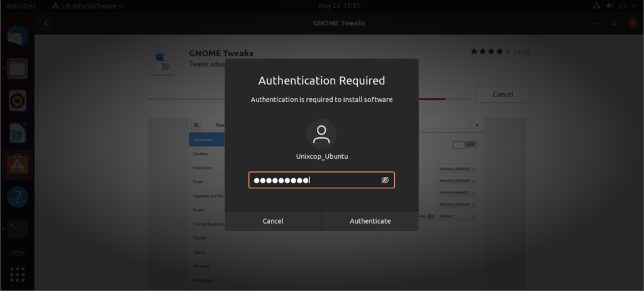Click 'Authentication is required to install software' text
Viewport: 644px width, 291px height.
click(x=321, y=100)
